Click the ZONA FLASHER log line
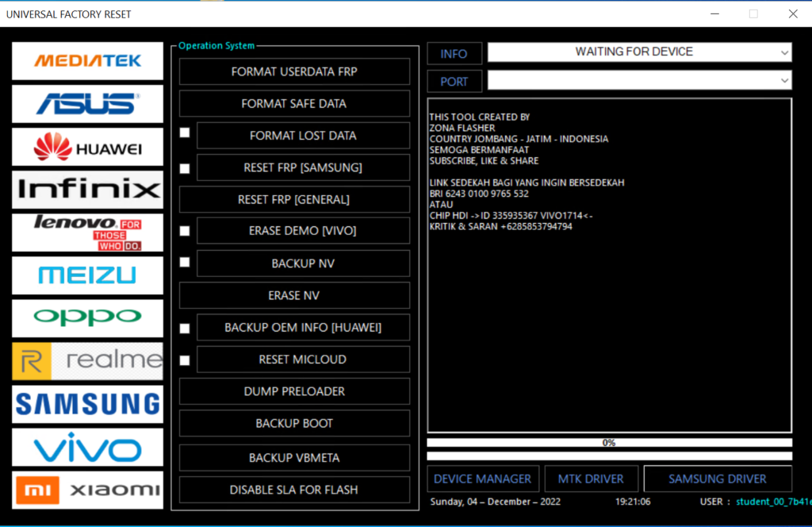This screenshot has width=812, height=527. click(462, 128)
